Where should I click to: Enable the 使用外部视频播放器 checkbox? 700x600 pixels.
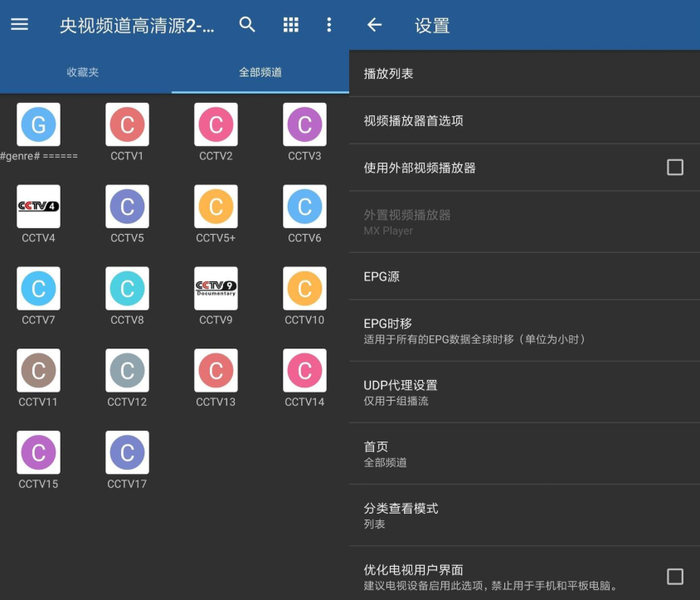point(674,168)
